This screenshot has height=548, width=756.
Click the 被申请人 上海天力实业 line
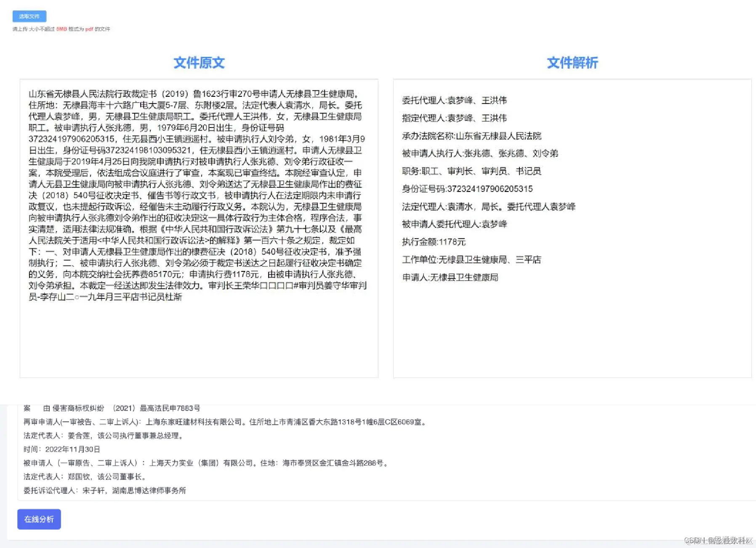pos(206,463)
